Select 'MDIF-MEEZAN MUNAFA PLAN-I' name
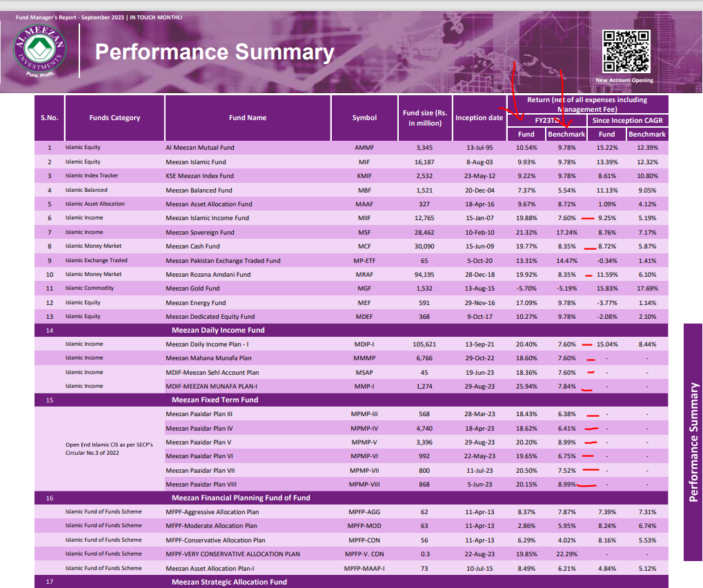 click(x=211, y=386)
